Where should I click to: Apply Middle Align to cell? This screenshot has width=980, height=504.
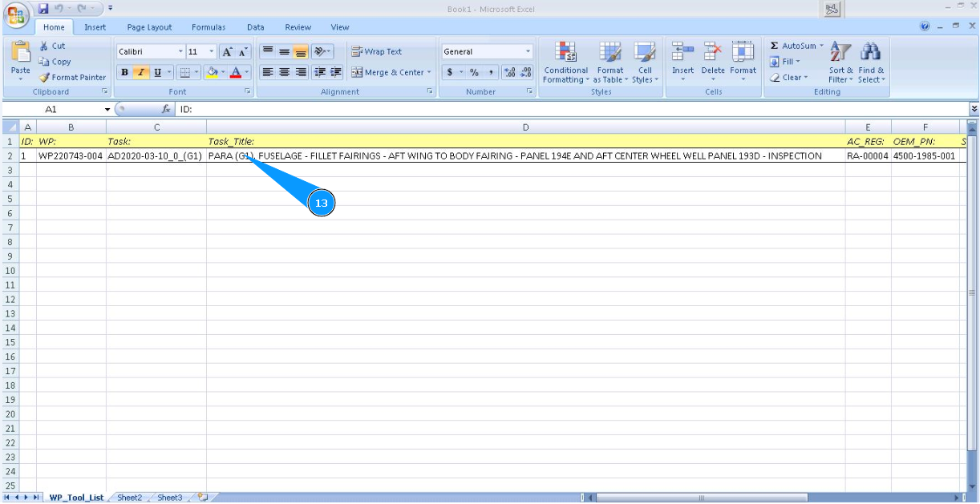[284, 51]
